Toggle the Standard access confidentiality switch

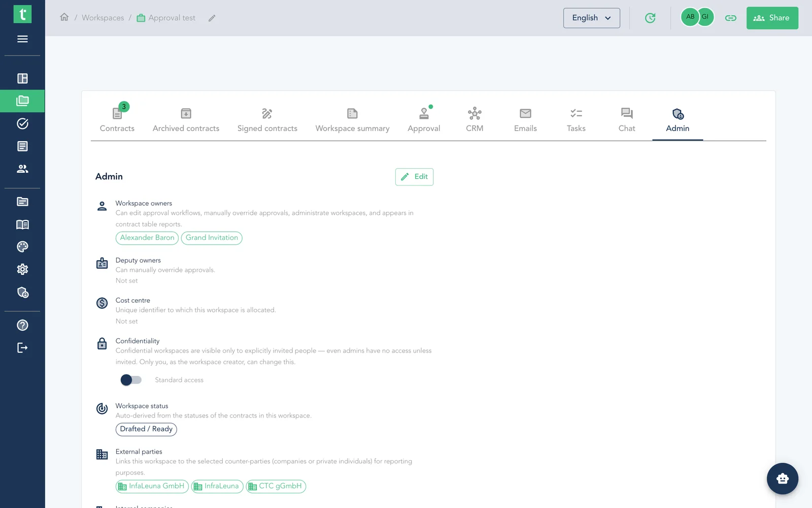point(131,380)
